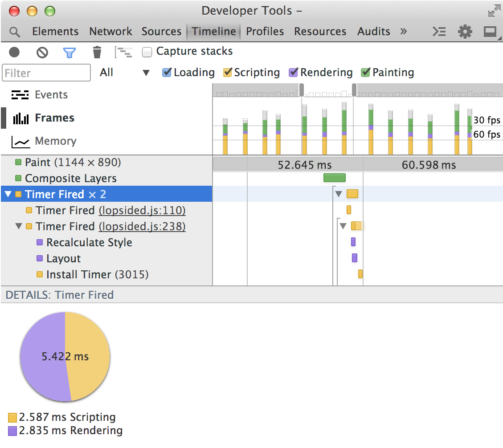Enable the Capture stacks checkbox
The width and height of the screenshot is (503, 448).
[x=147, y=52]
